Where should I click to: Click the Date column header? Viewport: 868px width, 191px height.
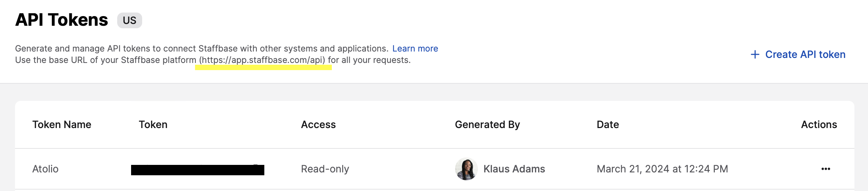click(608, 124)
